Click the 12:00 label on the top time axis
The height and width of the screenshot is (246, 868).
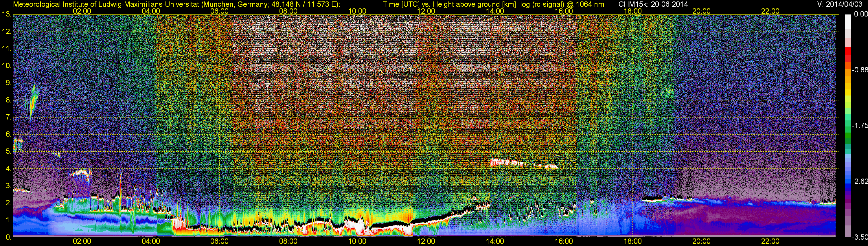[x=426, y=11]
